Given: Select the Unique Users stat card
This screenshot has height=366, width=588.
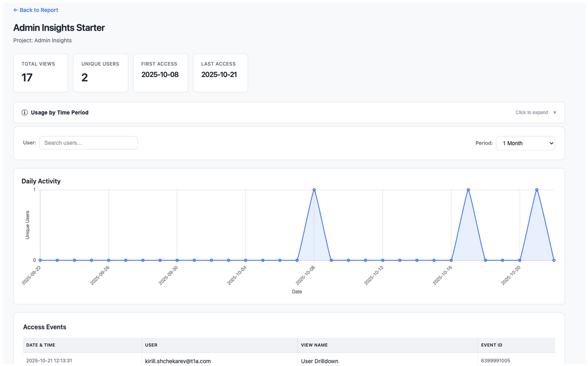Looking at the screenshot, I should [101, 73].
